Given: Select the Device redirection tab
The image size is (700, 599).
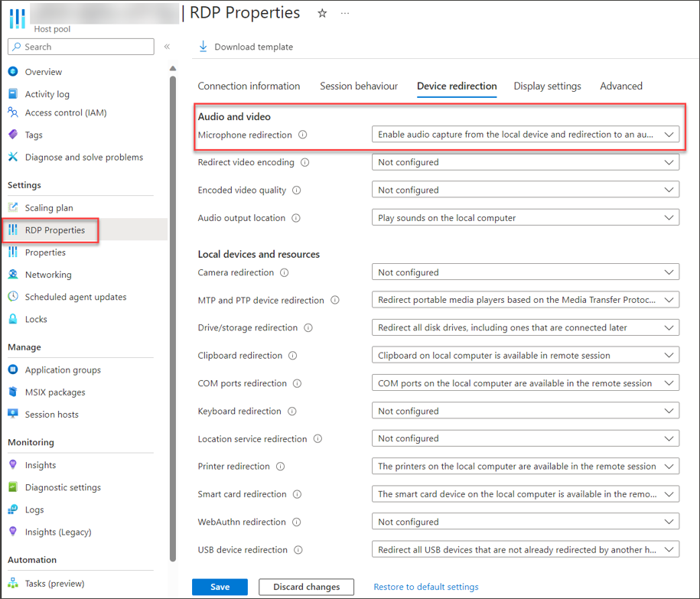Looking at the screenshot, I should click(457, 86).
